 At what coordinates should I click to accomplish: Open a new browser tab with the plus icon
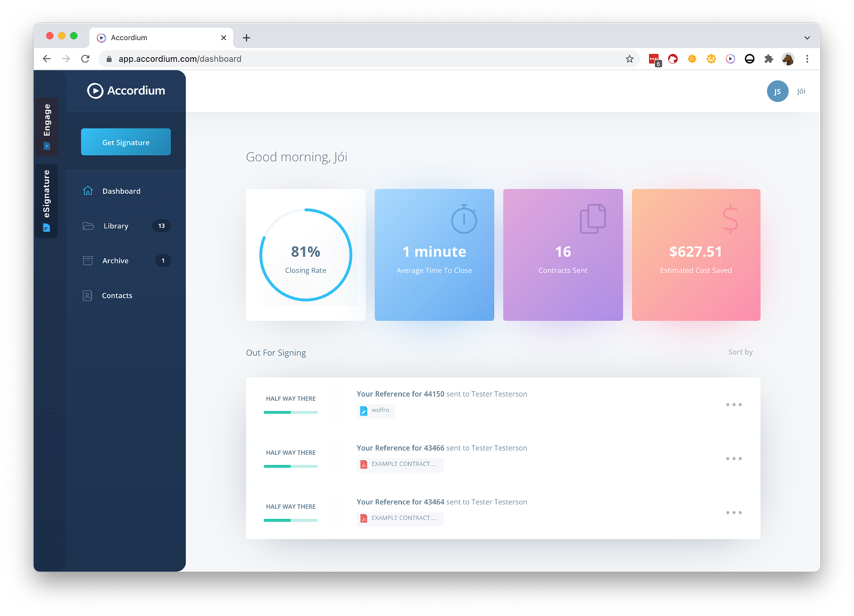(x=247, y=38)
